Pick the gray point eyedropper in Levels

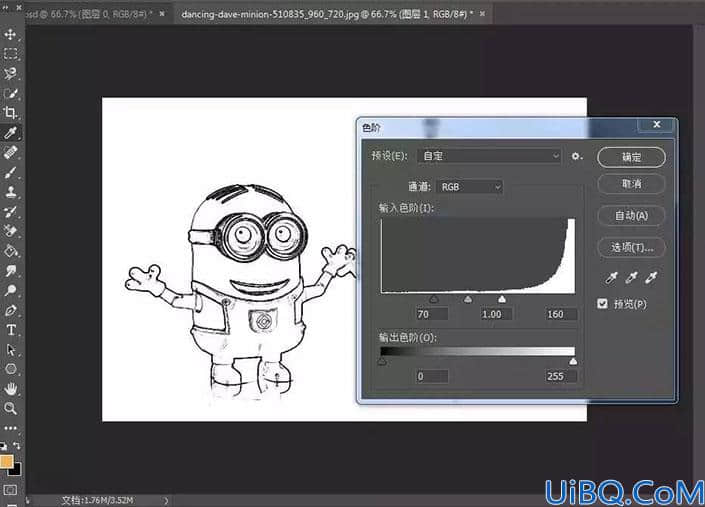coord(631,278)
